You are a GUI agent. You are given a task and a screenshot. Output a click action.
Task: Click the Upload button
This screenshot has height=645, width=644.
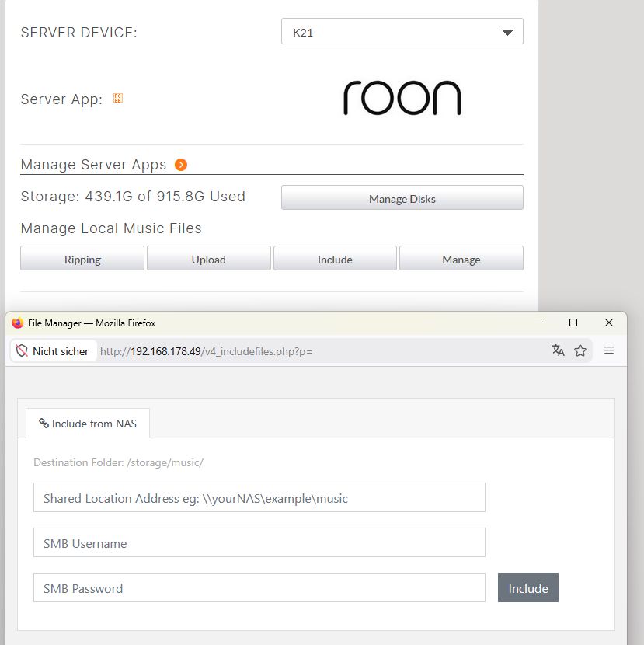[x=208, y=259]
